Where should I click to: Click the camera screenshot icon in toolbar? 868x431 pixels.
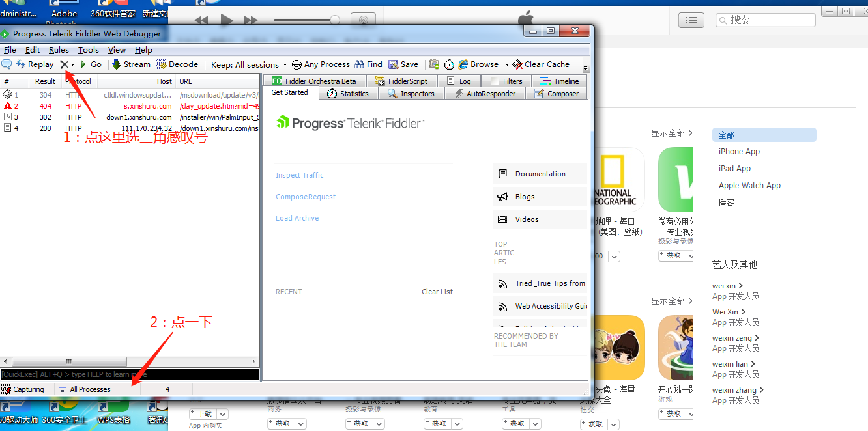tap(433, 64)
